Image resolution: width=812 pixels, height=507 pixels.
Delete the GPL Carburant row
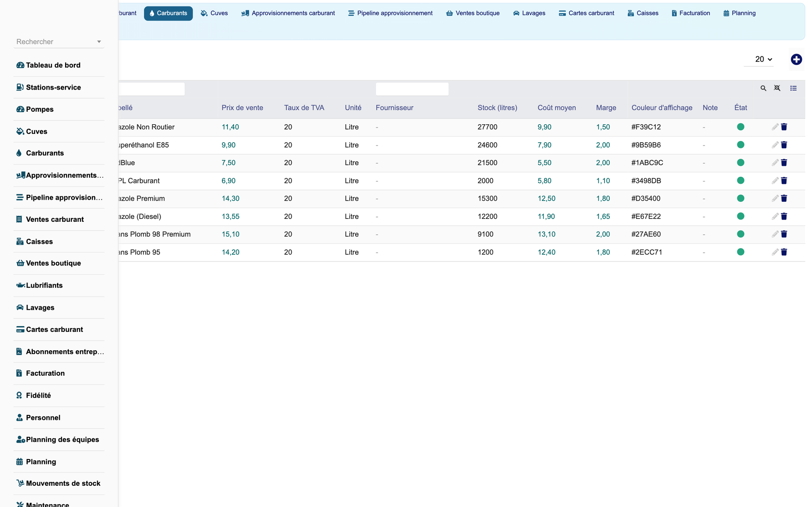tap(784, 181)
